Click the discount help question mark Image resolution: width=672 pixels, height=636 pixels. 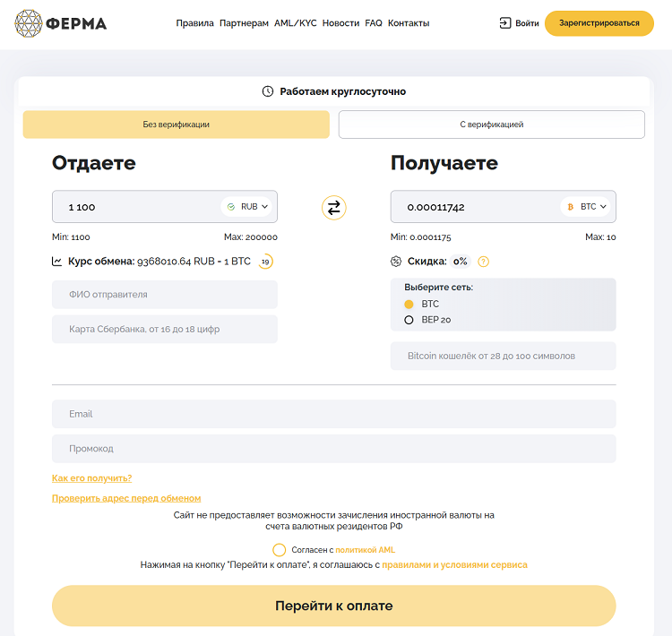(x=483, y=262)
